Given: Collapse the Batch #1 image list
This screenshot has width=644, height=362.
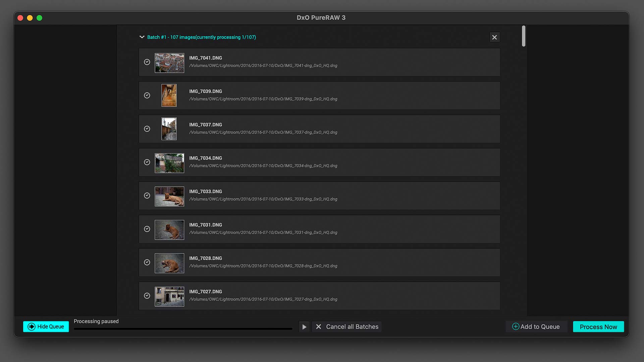Looking at the screenshot, I should click(142, 37).
